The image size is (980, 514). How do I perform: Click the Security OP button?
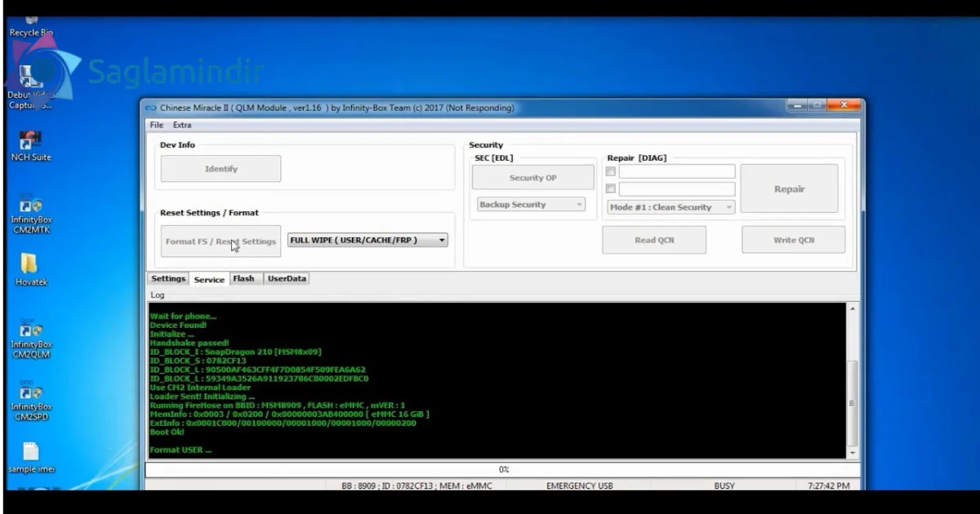[x=533, y=177]
